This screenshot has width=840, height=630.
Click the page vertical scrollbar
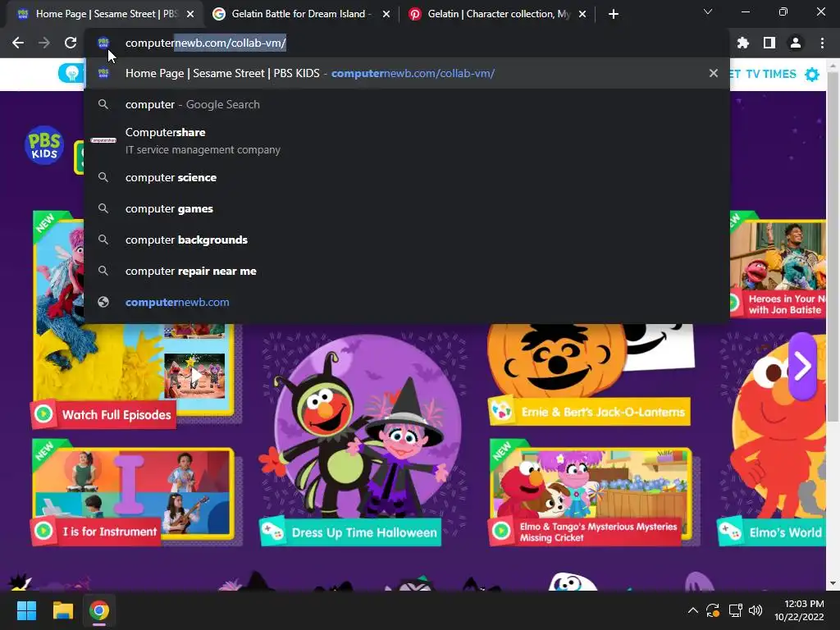click(833, 246)
